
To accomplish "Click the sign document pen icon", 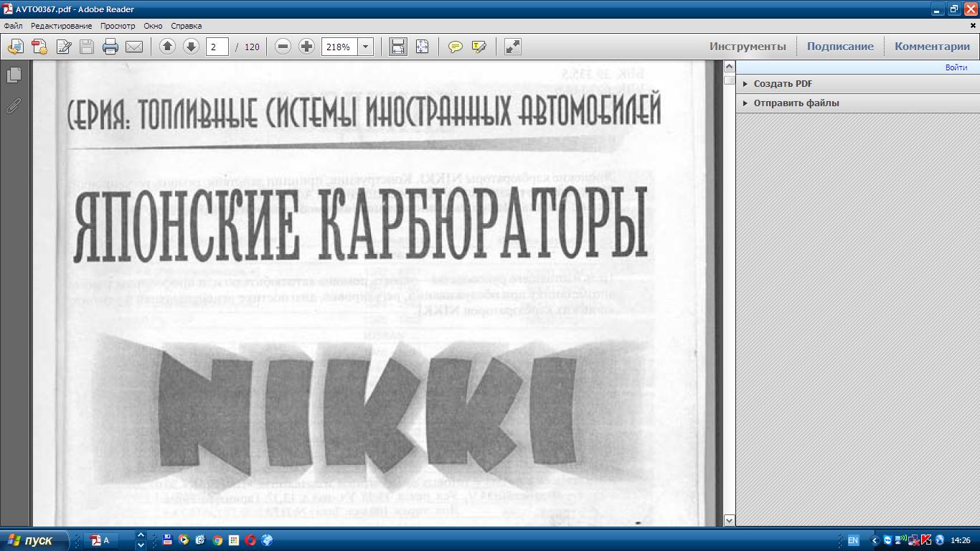I will [64, 47].
